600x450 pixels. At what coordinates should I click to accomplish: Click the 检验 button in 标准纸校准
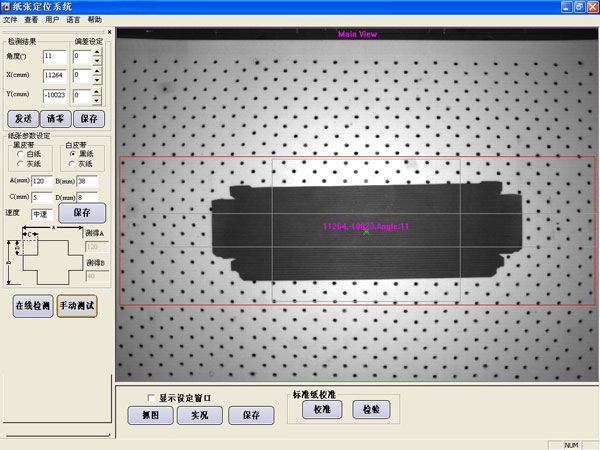(371, 409)
